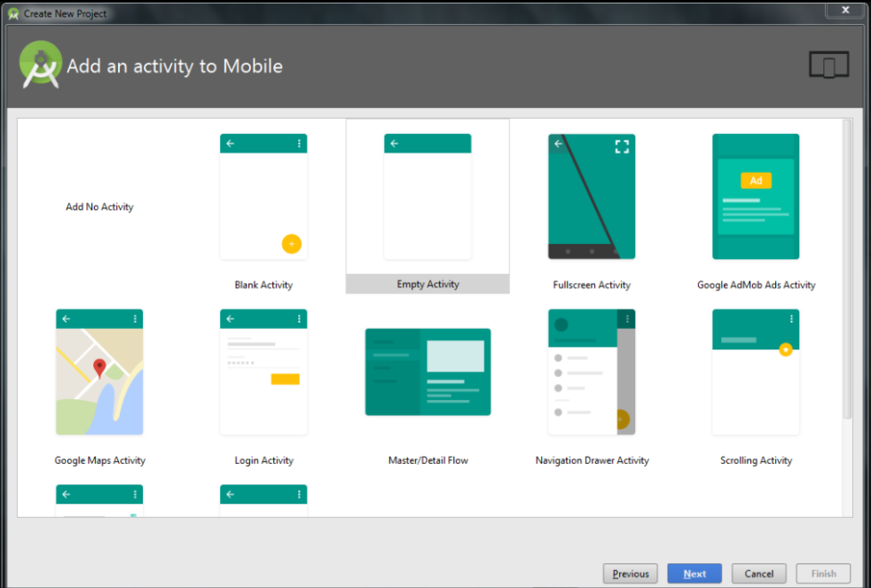Click the template list vertical scrollbar
The image size is (871, 588).
[847, 270]
